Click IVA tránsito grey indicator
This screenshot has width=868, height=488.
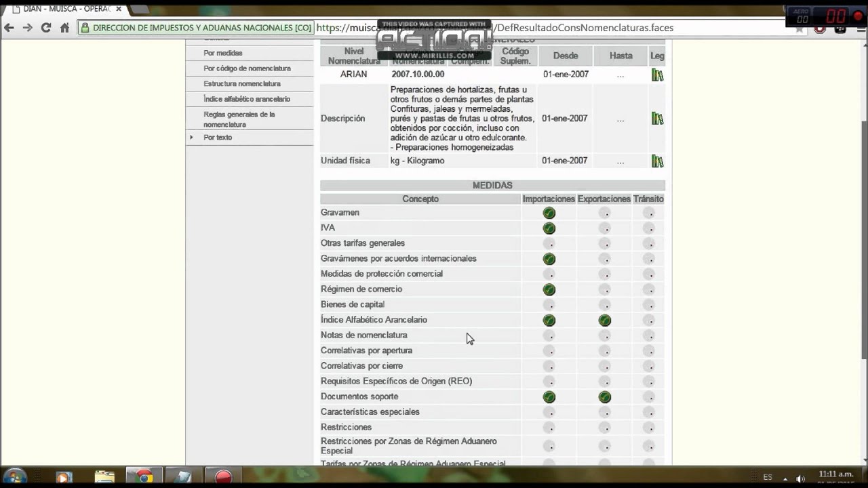tap(649, 228)
